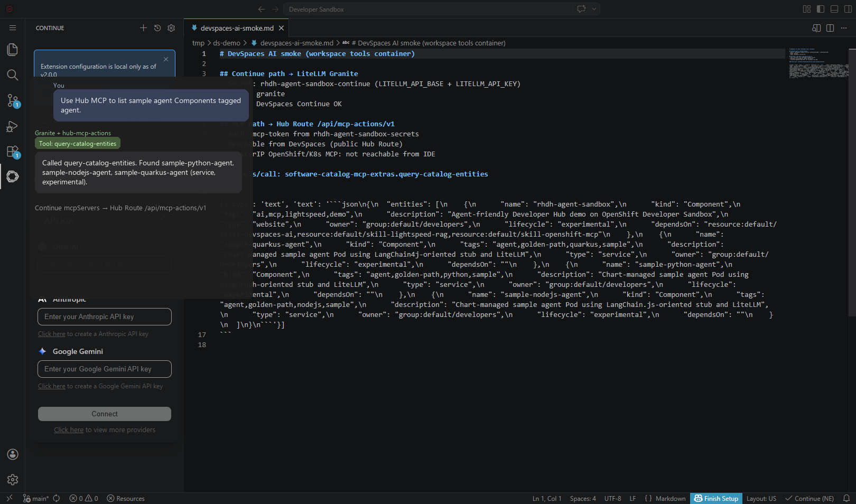Open Continue settings gear
Viewport: 856px width, 504px height.
pyautogui.click(x=171, y=28)
